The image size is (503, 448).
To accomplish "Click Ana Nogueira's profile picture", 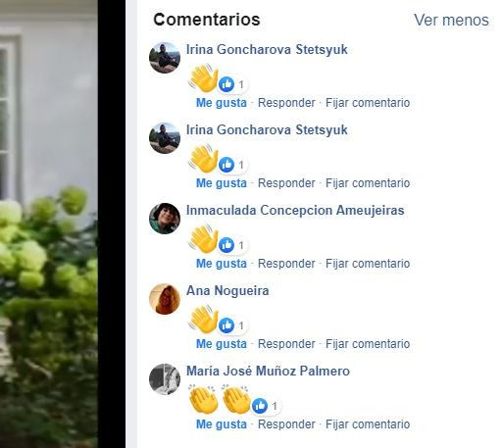I will tap(165, 299).
